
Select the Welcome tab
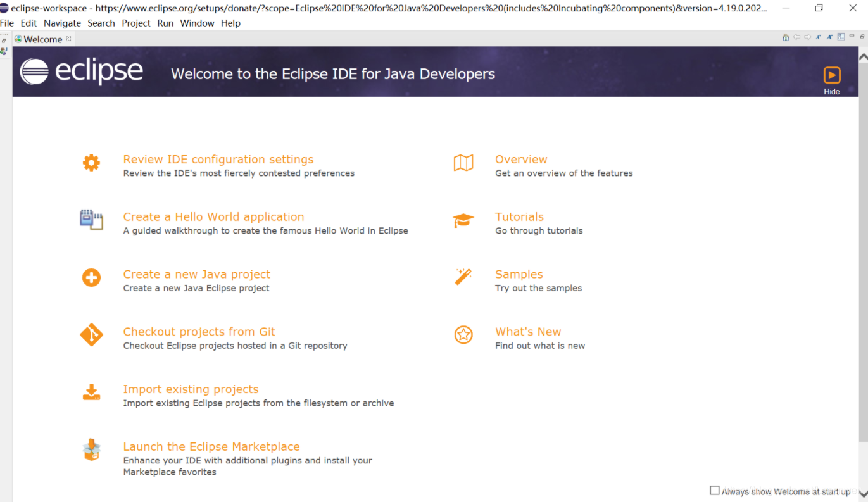(x=43, y=39)
